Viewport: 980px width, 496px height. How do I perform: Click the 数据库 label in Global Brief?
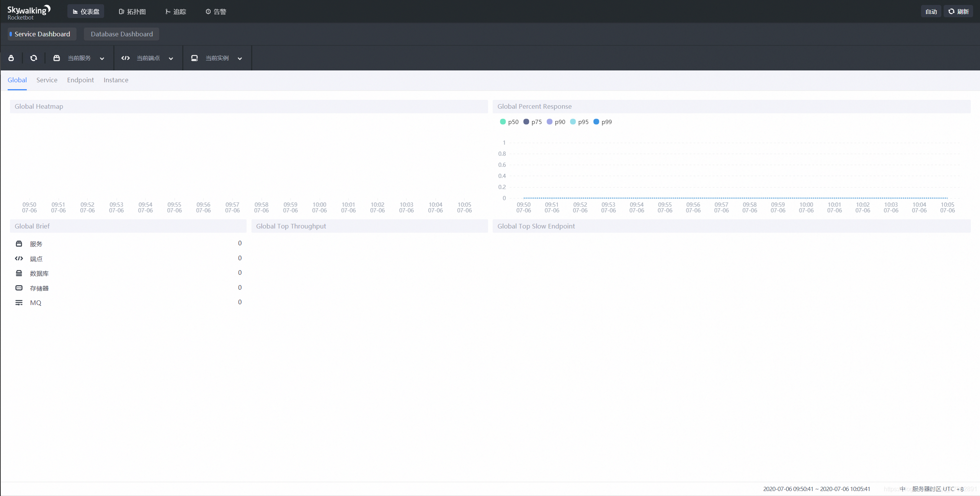tap(39, 274)
